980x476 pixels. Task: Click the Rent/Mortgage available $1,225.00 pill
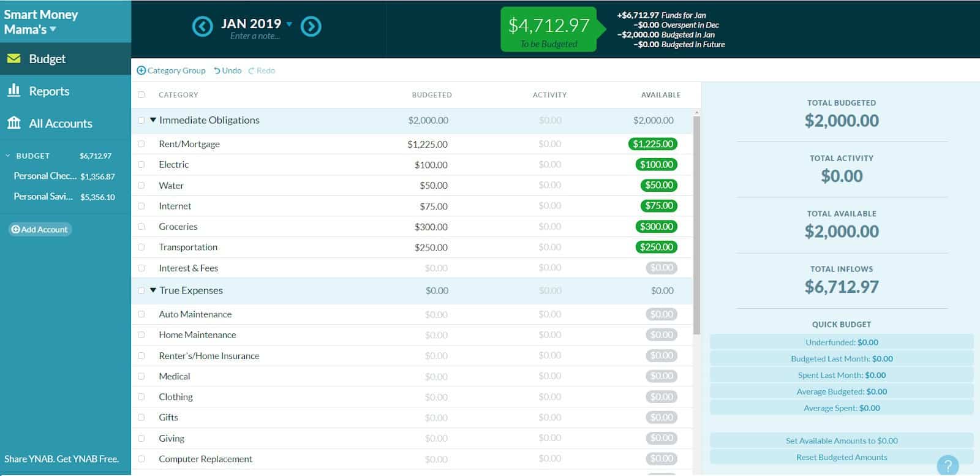tap(653, 144)
